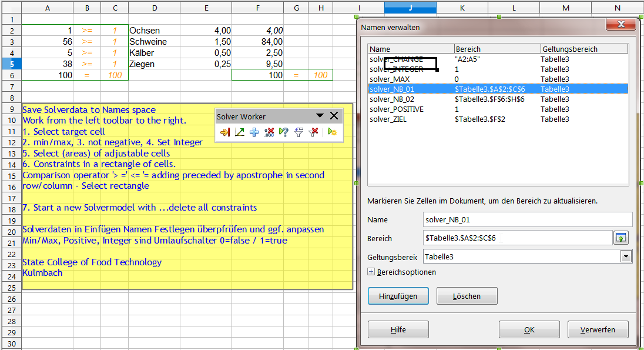This screenshot has height=350, width=644.
Task: Click the green play question mark icon
Action: coord(284,132)
